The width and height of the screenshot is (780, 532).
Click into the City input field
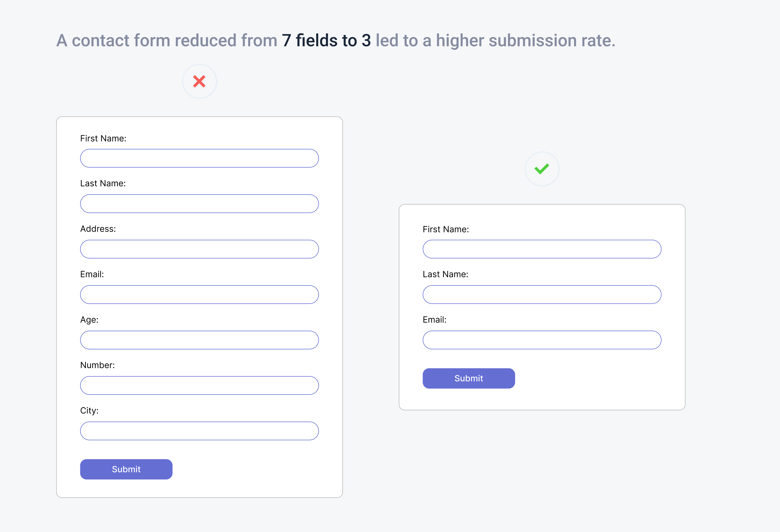click(x=199, y=431)
